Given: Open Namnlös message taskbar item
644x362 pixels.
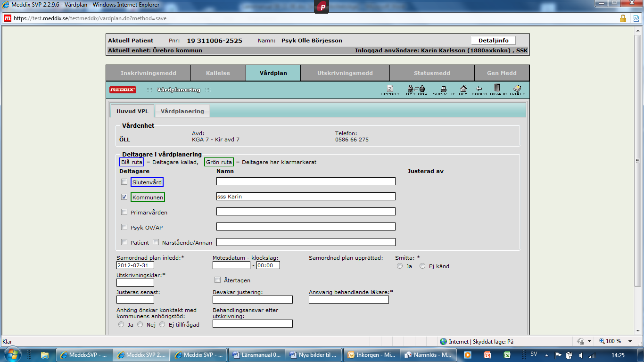Looking at the screenshot, I should coord(429,355).
